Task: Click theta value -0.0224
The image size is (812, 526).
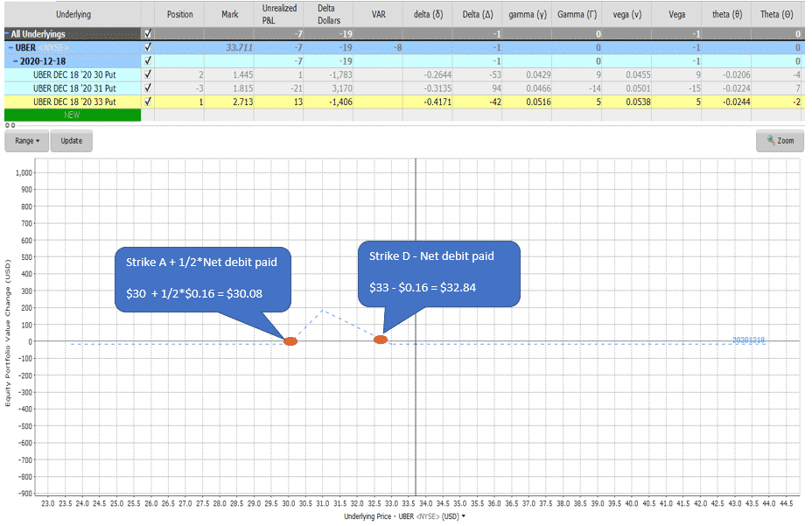Action: (737, 88)
